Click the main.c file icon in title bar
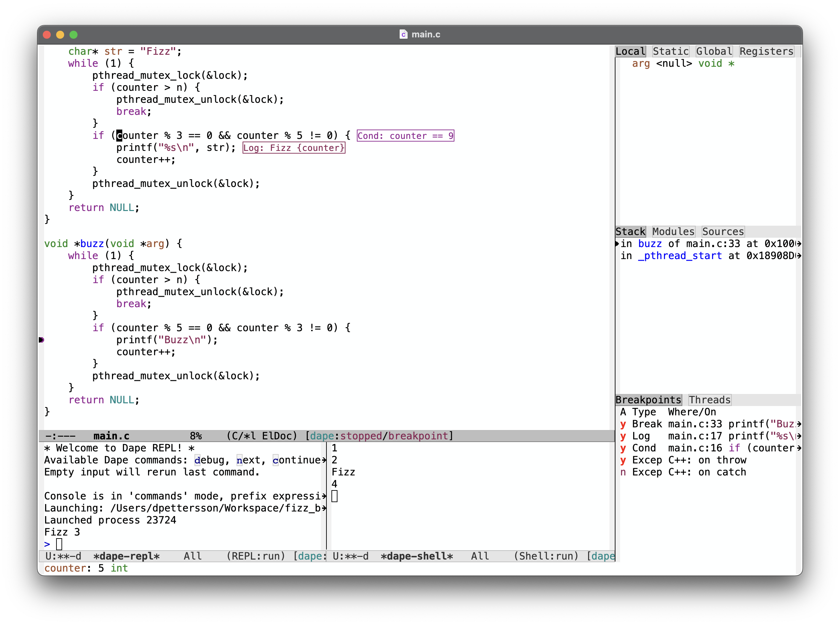The width and height of the screenshot is (840, 625). [403, 34]
